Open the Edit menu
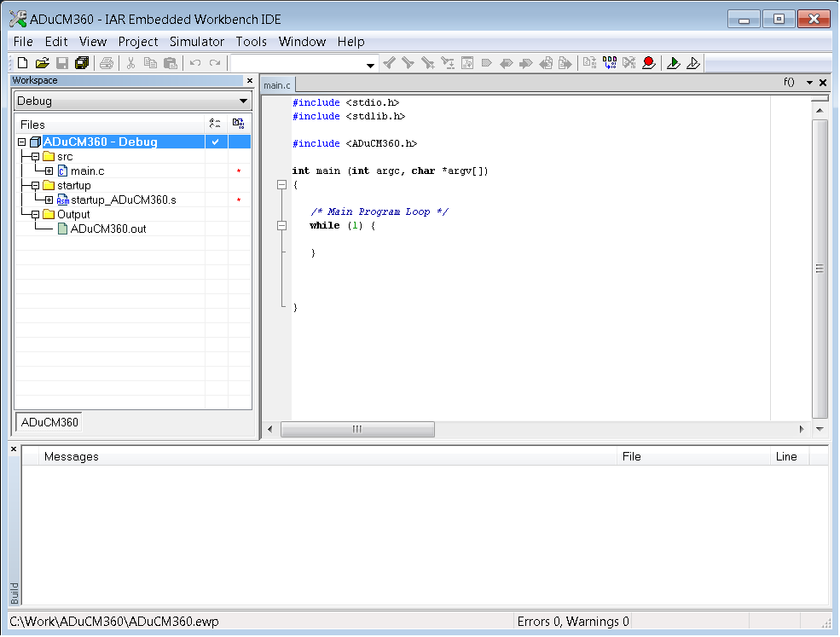The image size is (840, 637). 56,42
